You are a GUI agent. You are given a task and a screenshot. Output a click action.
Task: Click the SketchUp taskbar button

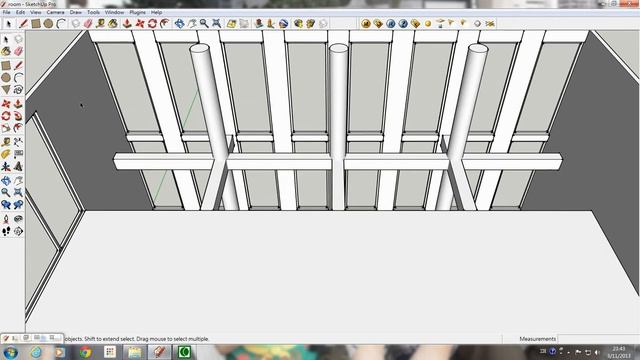[x=159, y=352]
